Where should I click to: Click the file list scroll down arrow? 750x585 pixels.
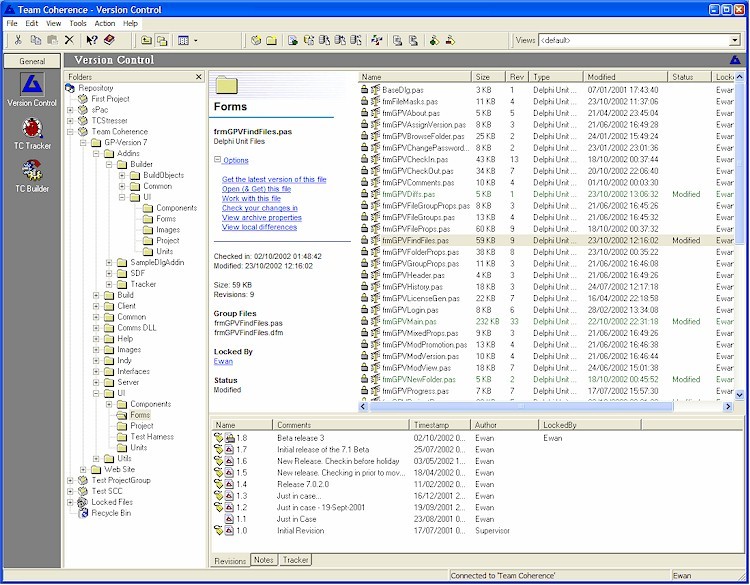click(739, 395)
